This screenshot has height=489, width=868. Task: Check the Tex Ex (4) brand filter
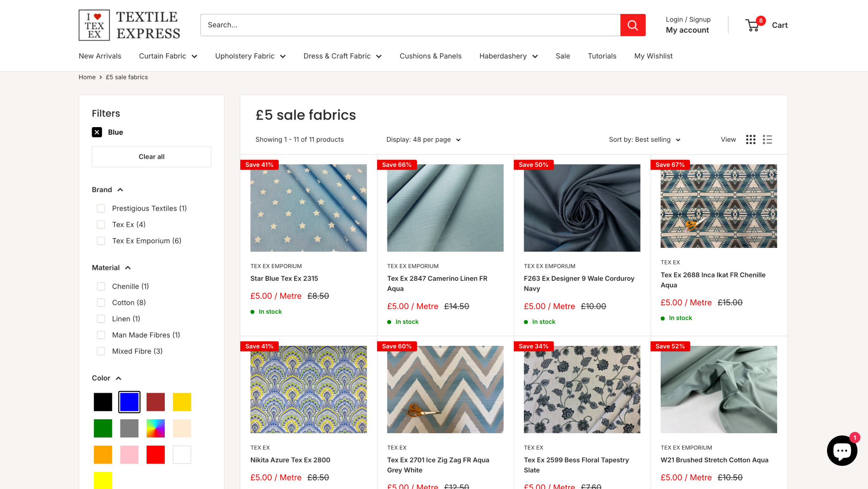(x=101, y=225)
